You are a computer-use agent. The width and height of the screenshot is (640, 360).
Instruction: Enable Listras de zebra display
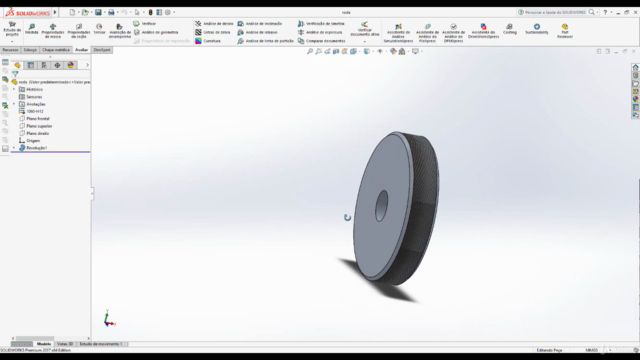213,32
